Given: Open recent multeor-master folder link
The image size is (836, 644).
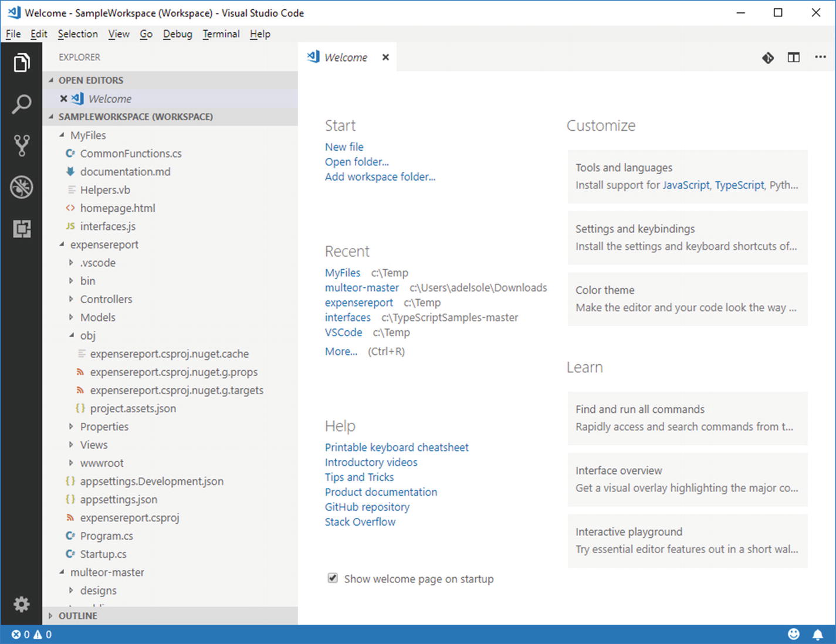Looking at the screenshot, I should (x=362, y=287).
